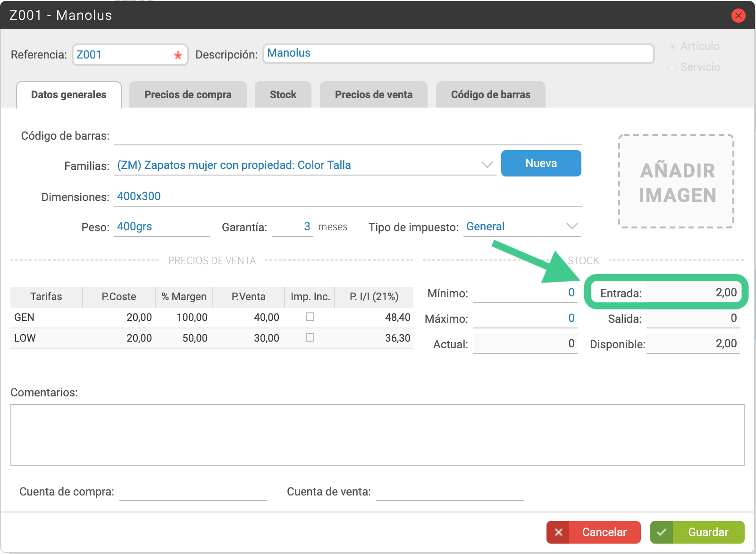Click the red asterisk in Referencia field
The height and width of the screenshot is (554, 756).
[178, 55]
